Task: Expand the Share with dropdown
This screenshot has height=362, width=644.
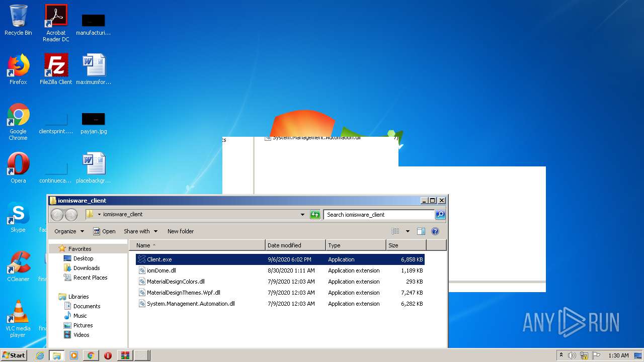Action: tap(141, 231)
